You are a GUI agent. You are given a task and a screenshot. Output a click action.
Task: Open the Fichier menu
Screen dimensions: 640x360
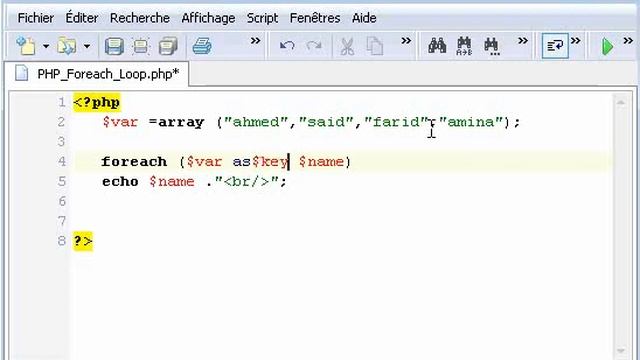tap(36, 18)
